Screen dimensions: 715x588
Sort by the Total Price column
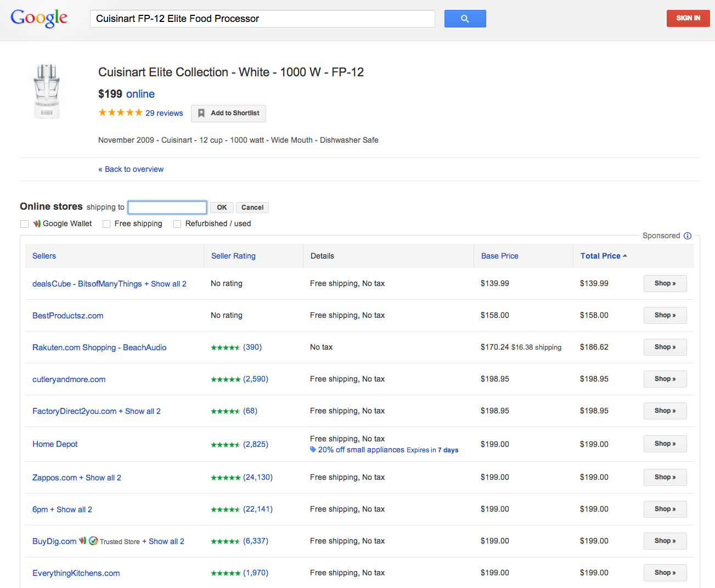tap(600, 256)
